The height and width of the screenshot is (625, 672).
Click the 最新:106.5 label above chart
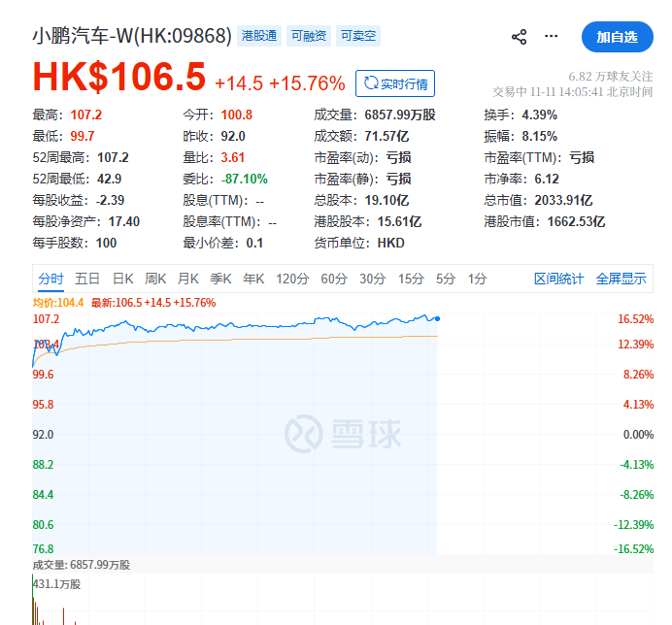(x=153, y=303)
